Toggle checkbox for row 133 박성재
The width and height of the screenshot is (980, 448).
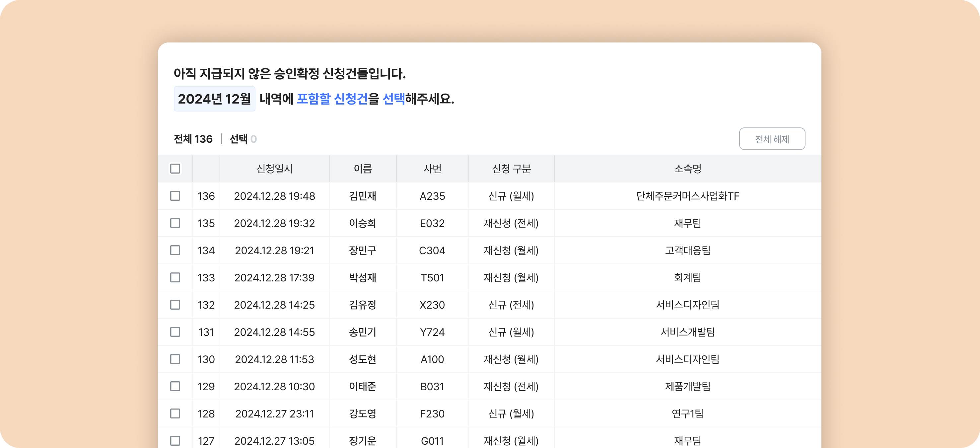[175, 277]
